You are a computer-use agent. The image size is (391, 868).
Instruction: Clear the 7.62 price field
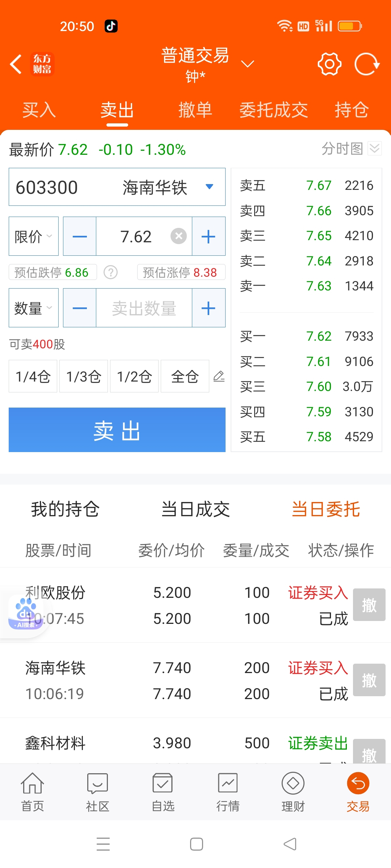coord(178,236)
